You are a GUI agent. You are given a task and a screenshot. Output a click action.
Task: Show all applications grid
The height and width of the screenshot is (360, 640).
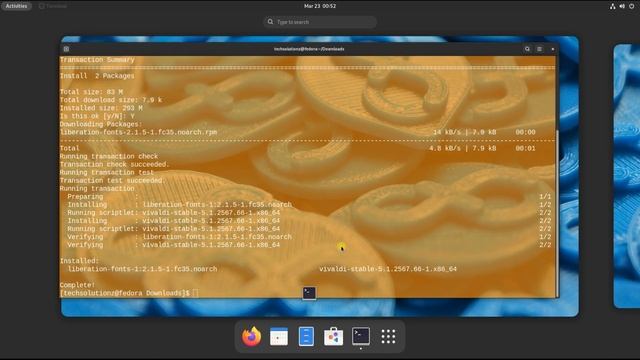[388, 337]
